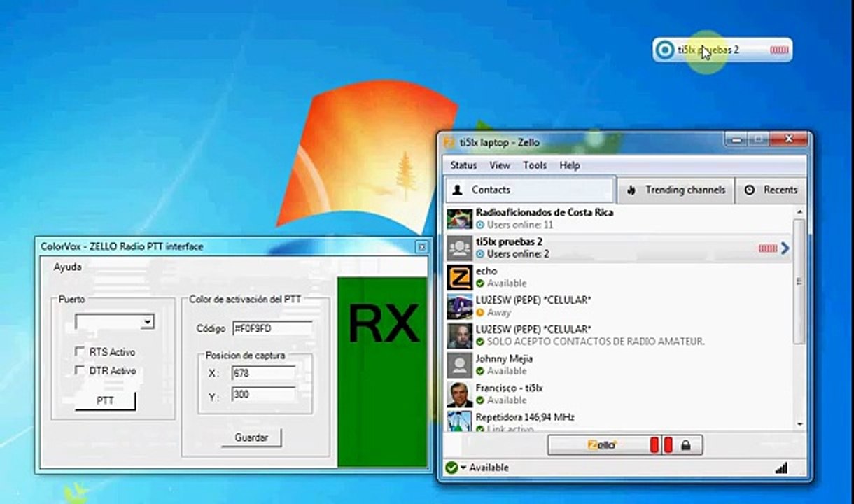Viewport: 854px width, 504px height.
Task: Maximize the Zello window
Action: pos(757,140)
